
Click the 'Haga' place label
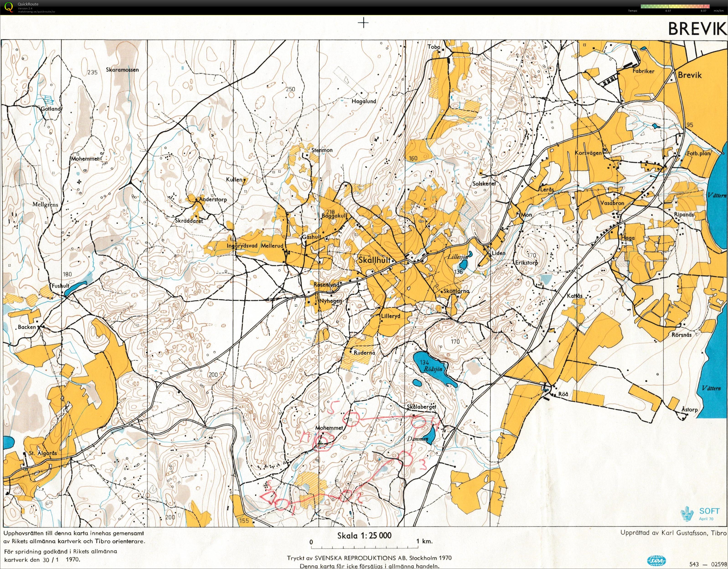pos(628,238)
